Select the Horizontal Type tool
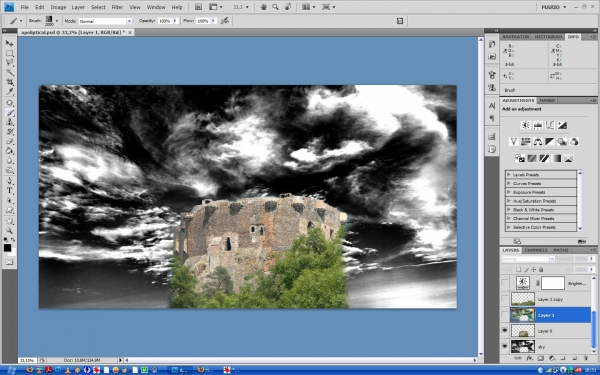Image resolution: width=600 pixels, height=375 pixels. [x=10, y=191]
